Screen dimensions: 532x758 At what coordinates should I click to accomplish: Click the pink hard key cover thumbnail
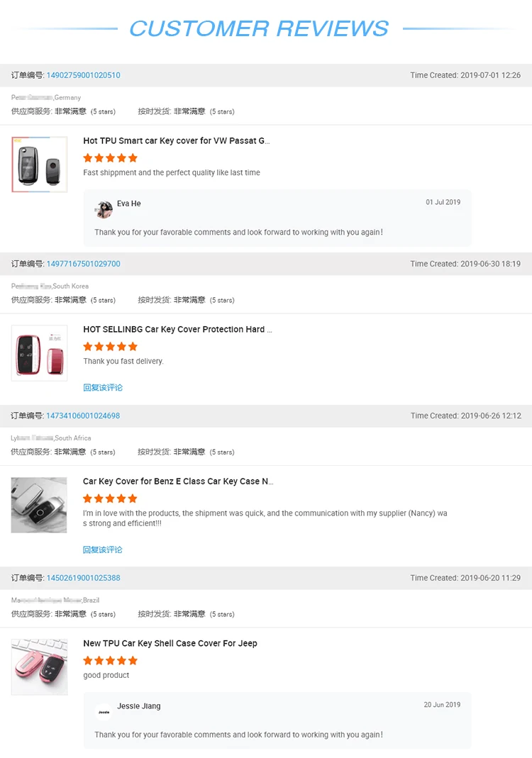point(40,353)
